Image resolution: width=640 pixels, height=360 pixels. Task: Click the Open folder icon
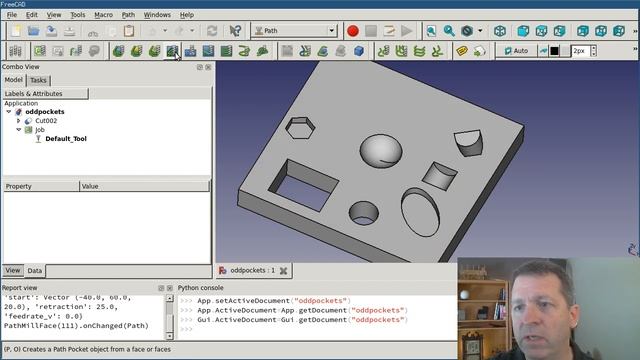point(33,31)
